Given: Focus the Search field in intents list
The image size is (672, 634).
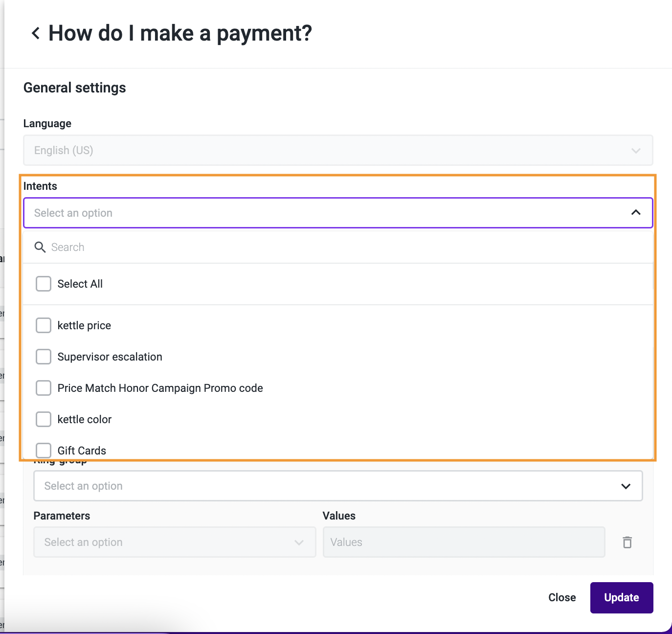Looking at the screenshot, I should (338, 247).
